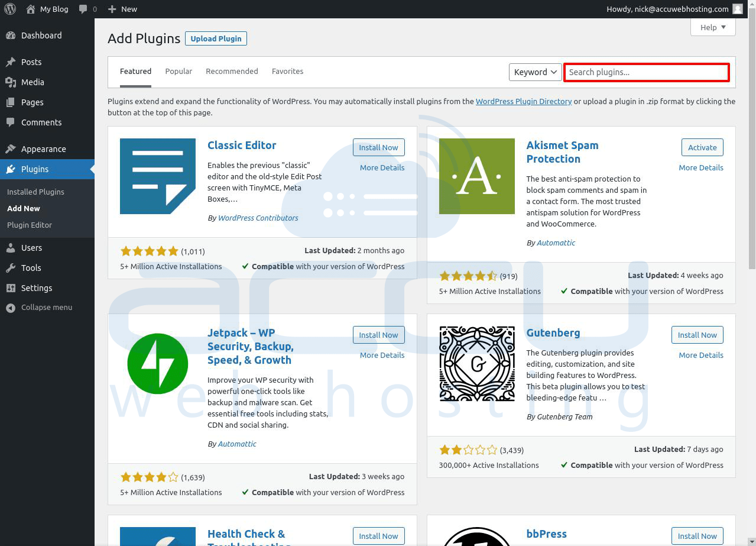Click the Upload Plugin button
This screenshot has height=546, width=756.
point(216,38)
